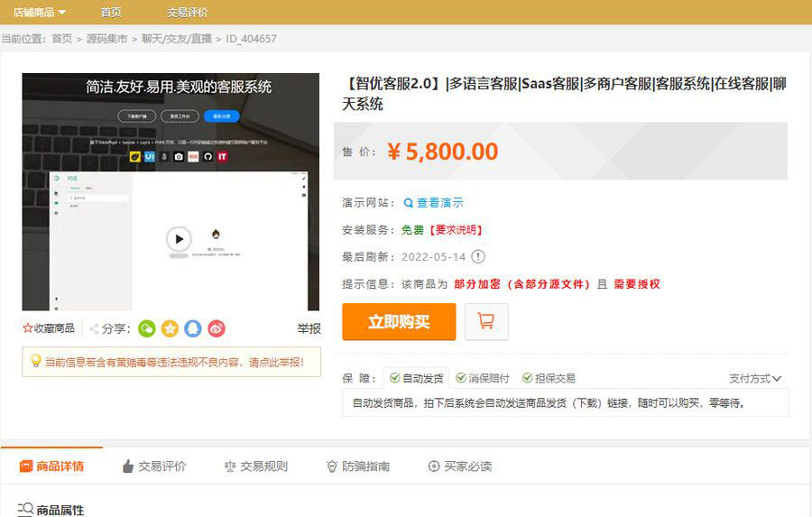Share to QZone with the yellow star icon
Viewport: 812px width, 517px height.
170,328
